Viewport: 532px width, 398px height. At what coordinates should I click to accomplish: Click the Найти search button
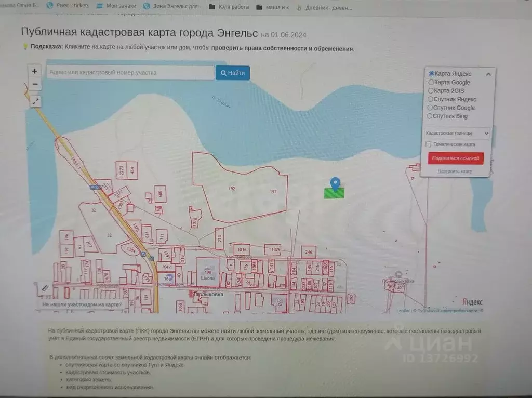pos(233,73)
